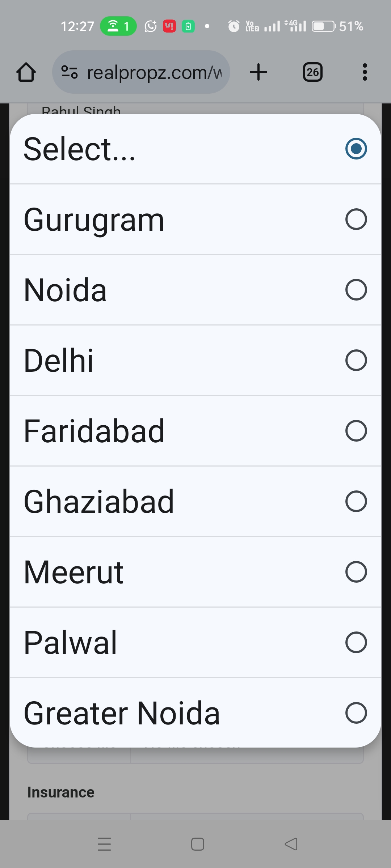Select the Noida radio button
This screenshot has height=868, width=391.
(x=356, y=290)
